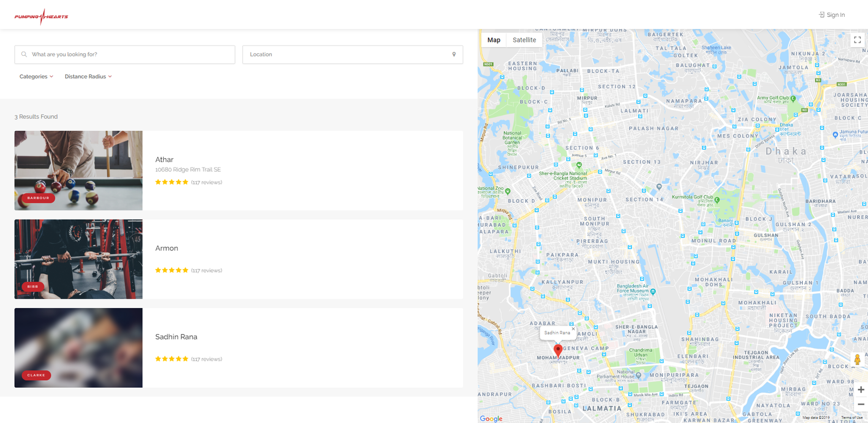Click the Kurmitola Golf Club map marker
The image size is (868, 423).
point(717,200)
